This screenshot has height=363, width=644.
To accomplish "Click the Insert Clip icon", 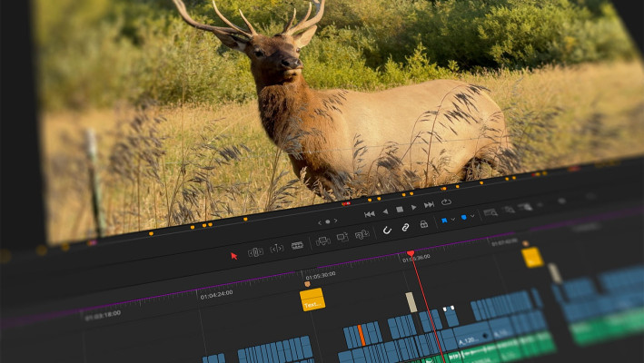I will pos(322,241).
